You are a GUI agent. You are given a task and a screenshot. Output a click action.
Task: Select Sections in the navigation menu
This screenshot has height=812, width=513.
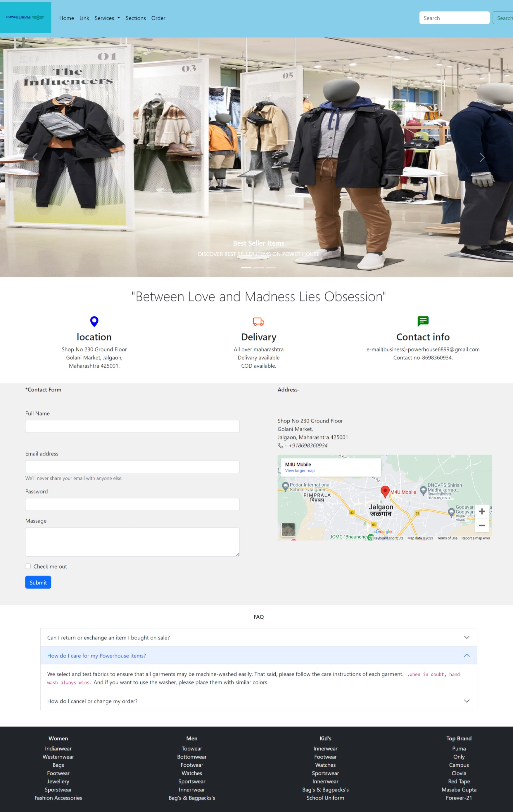(x=135, y=18)
